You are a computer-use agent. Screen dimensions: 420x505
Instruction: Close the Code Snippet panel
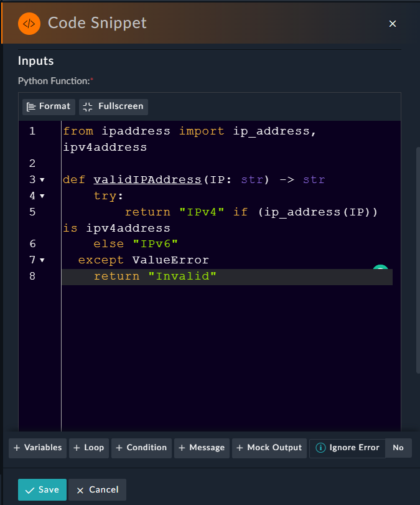click(393, 24)
